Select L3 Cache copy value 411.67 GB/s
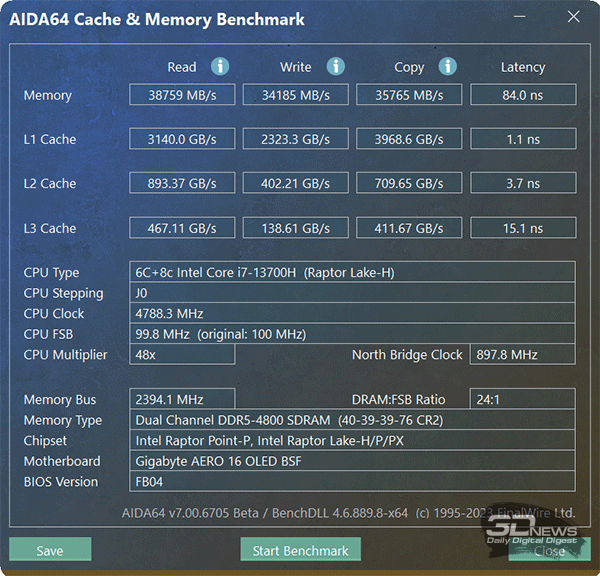The height and width of the screenshot is (576, 600). 409,228
